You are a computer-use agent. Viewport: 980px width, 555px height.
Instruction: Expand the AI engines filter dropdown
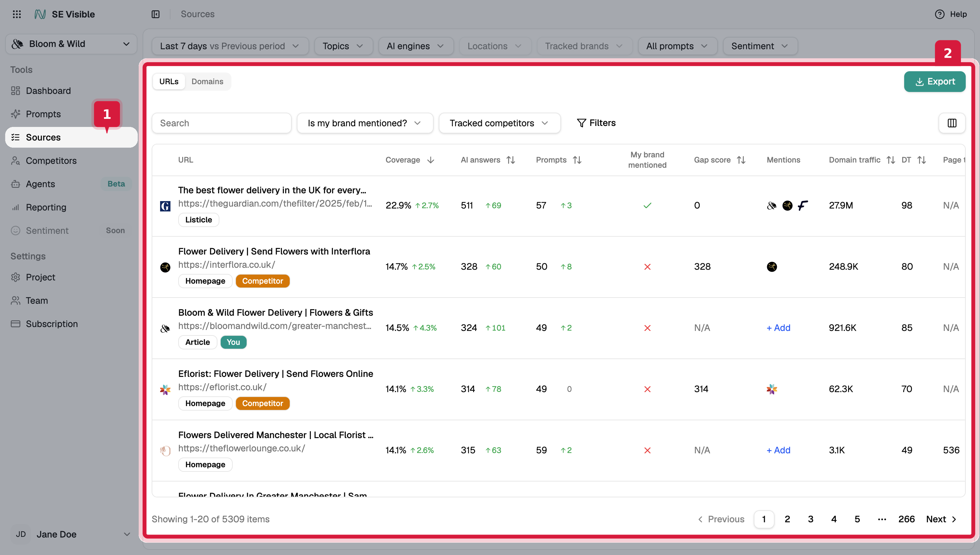pyautogui.click(x=416, y=46)
